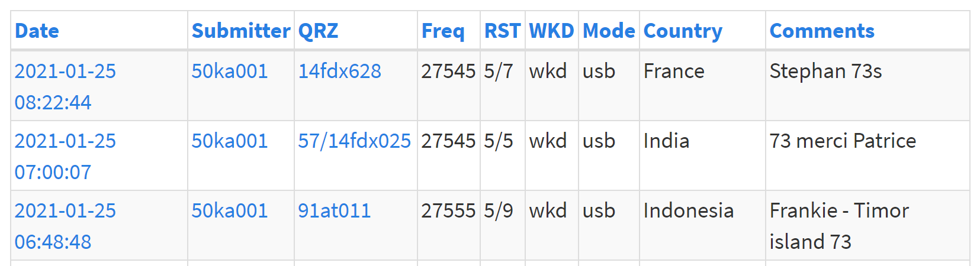Screen dimensions: 980x266
Task: Click the Mode column header
Action: coord(609,31)
